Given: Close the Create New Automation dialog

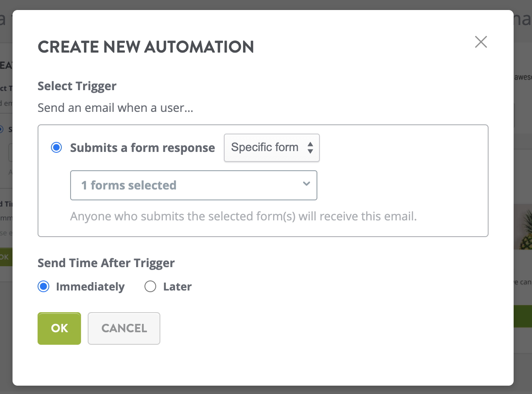Looking at the screenshot, I should 481,42.
